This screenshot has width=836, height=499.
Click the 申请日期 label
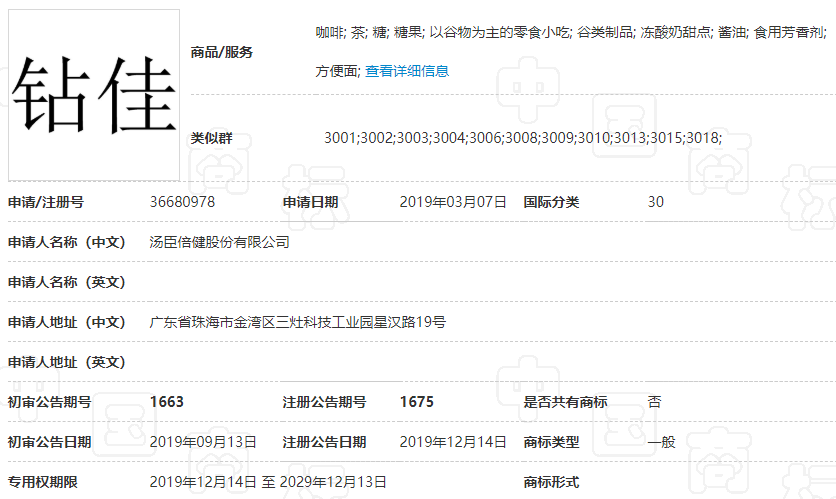[x=310, y=202]
